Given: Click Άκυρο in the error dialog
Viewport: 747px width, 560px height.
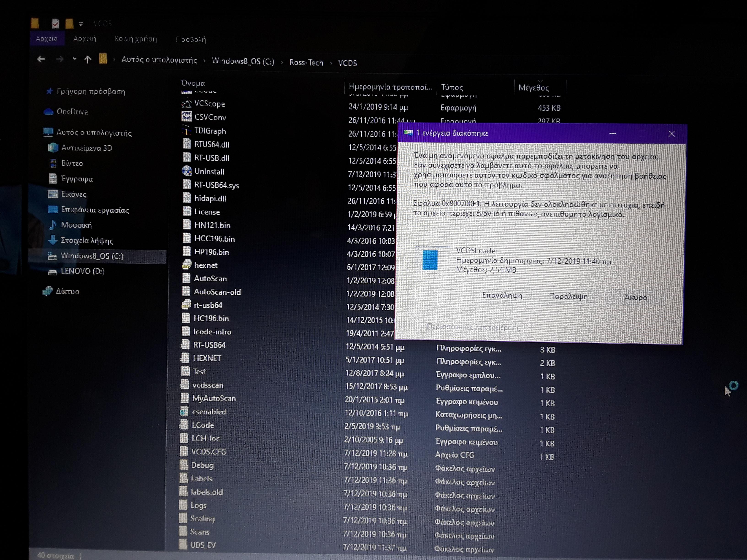Looking at the screenshot, I should [636, 297].
